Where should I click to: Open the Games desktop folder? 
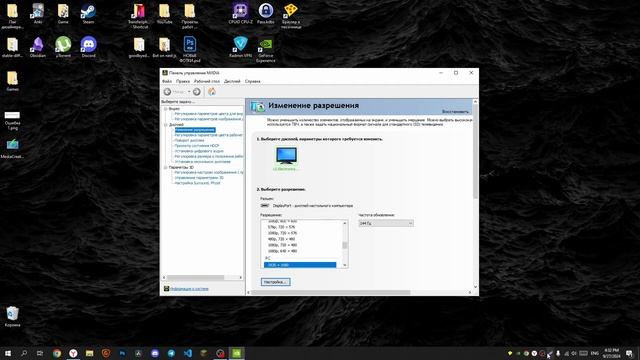(12, 81)
